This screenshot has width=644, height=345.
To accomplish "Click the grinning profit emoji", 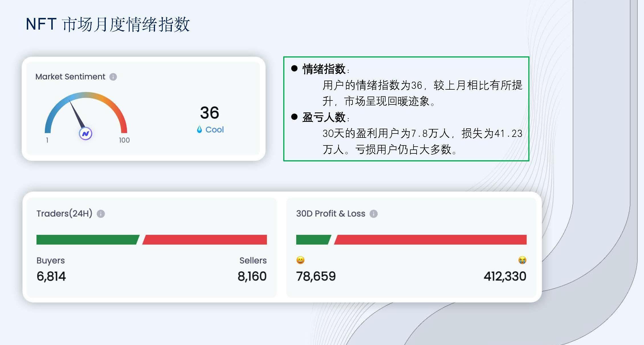I will click(300, 260).
